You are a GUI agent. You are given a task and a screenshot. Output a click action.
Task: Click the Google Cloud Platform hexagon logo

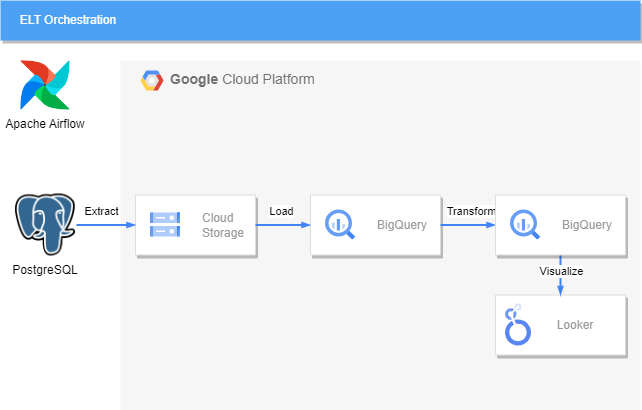pyautogui.click(x=152, y=80)
